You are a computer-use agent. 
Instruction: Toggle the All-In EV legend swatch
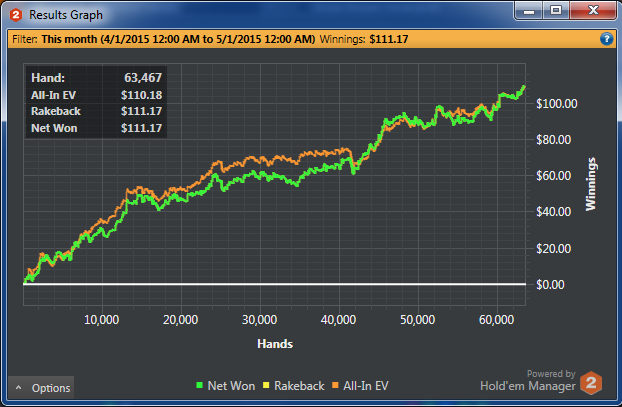coord(335,385)
